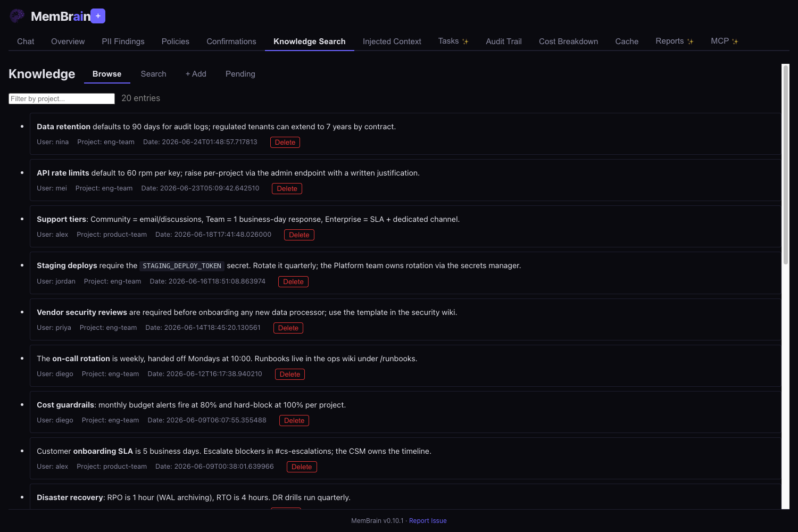Select the Browse sub-tab
Image resolution: width=798 pixels, height=532 pixels.
tap(107, 74)
